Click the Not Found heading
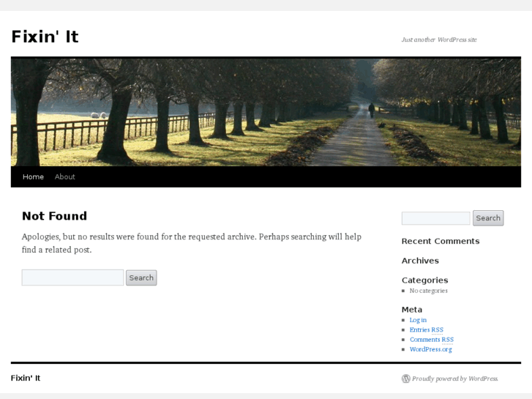Viewport: 532px width, 399px height. coord(54,216)
